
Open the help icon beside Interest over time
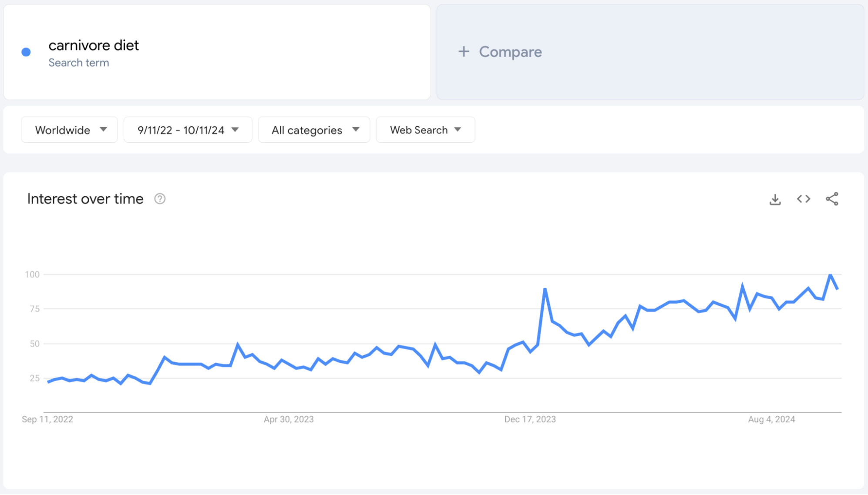click(160, 199)
